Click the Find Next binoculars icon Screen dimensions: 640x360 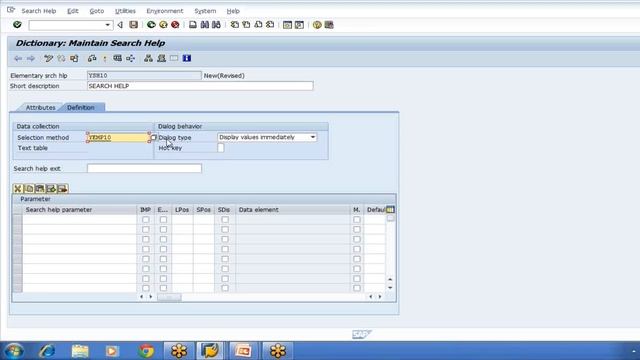(216, 25)
